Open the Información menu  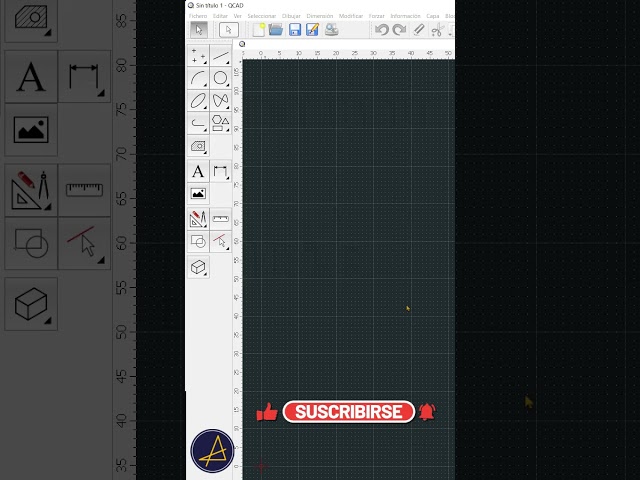(405, 16)
